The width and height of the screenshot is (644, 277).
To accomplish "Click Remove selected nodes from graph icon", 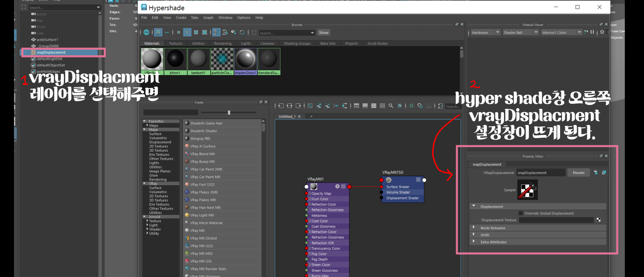I will [x=327, y=106].
